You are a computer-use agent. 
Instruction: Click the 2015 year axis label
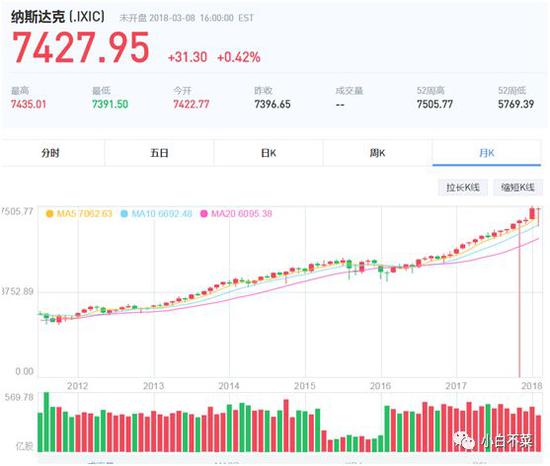(304, 386)
